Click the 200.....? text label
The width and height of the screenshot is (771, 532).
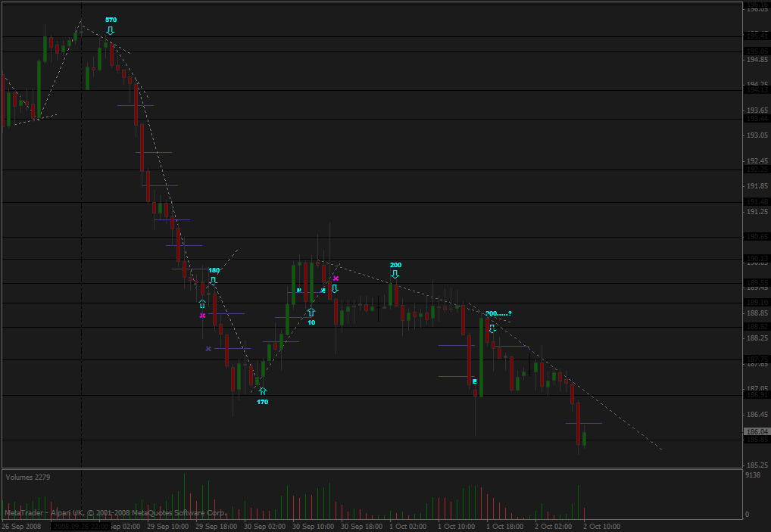coord(498,313)
